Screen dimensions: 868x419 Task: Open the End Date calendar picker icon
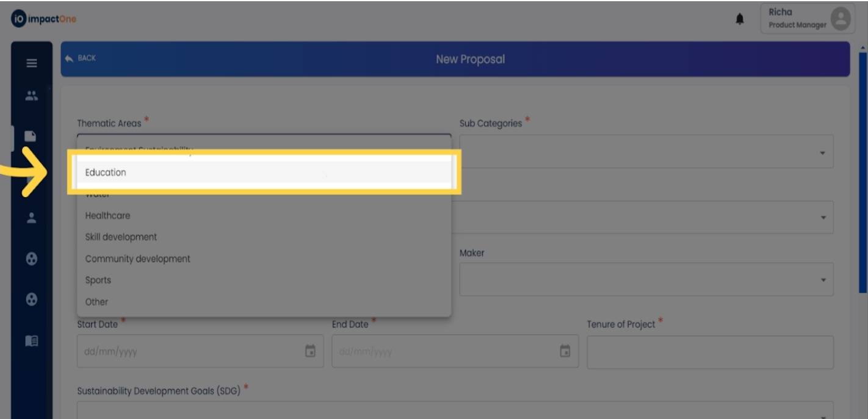pyautogui.click(x=565, y=351)
